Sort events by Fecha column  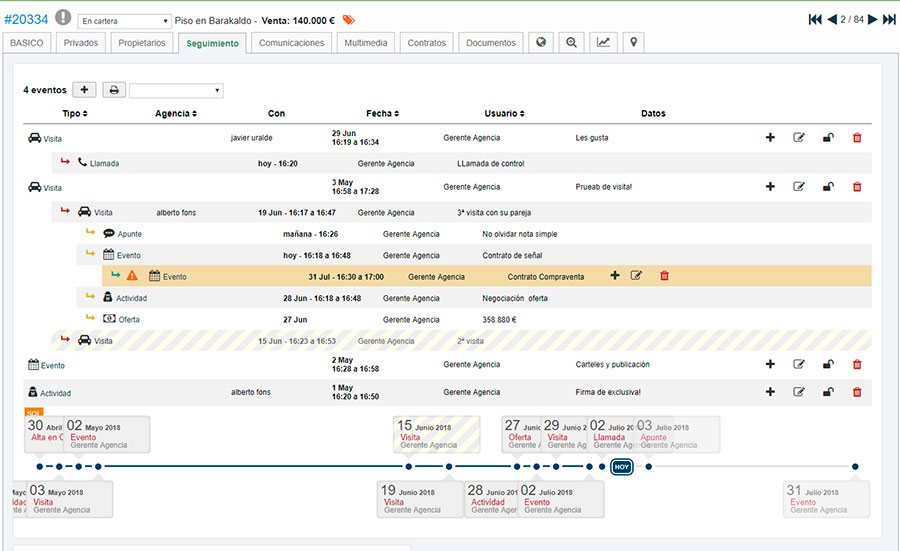[x=382, y=114]
